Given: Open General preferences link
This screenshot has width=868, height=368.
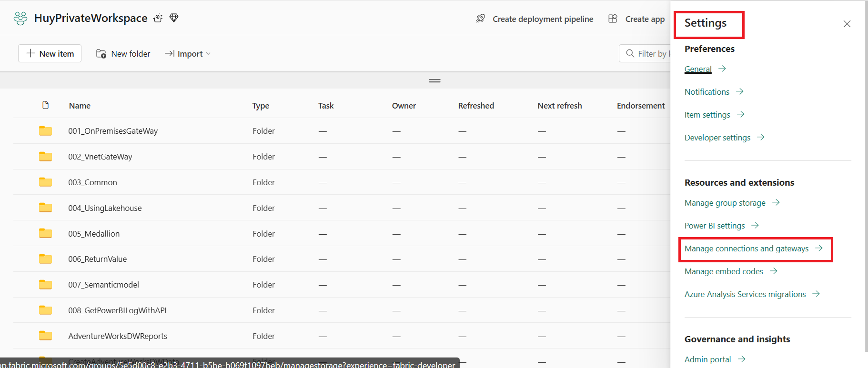Looking at the screenshot, I should (698, 69).
